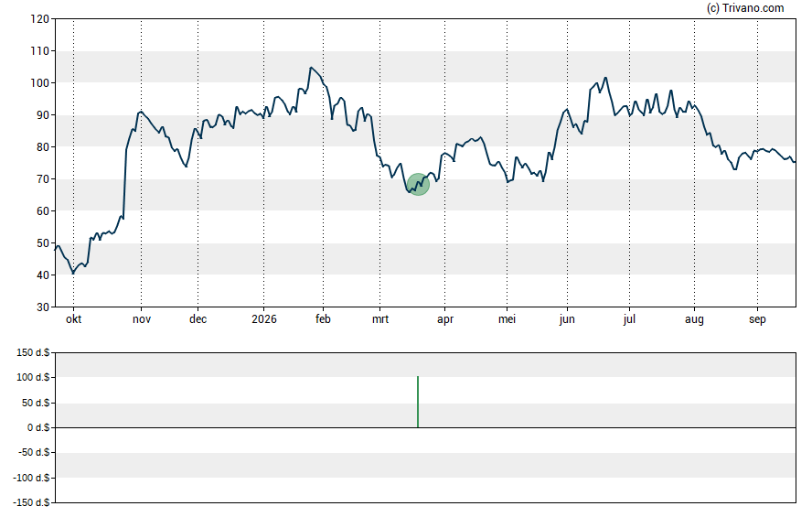Image resolution: width=812 pixels, height=517 pixels.
Task: Click the 'apr' month label
Action: 445,319
